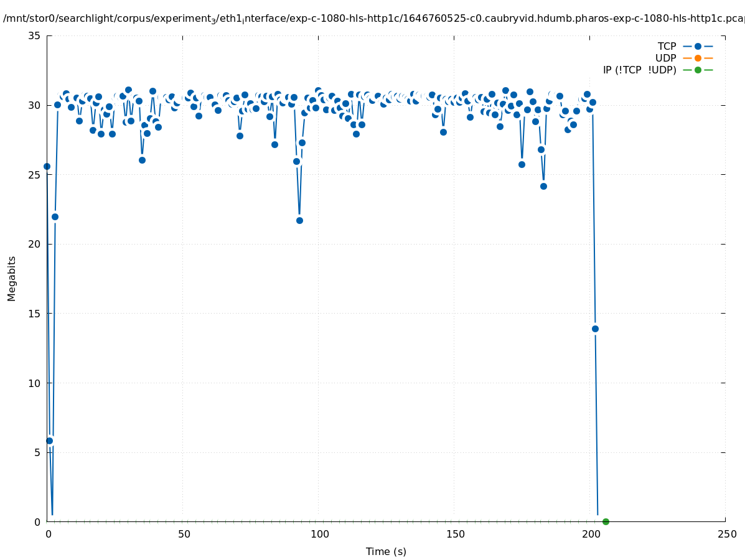745x560 pixels.
Task: Click the blue TCP legend marker
Action: (698, 46)
